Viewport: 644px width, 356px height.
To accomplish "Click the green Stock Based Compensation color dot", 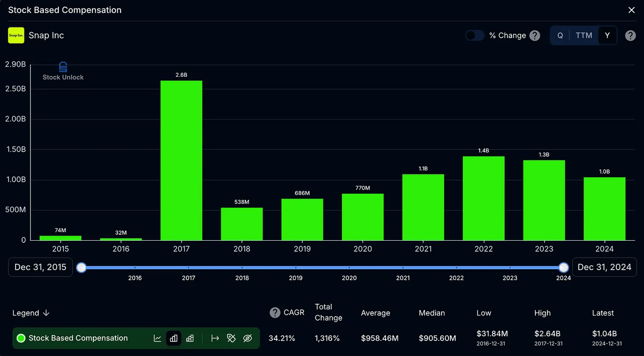I will [x=21, y=338].
